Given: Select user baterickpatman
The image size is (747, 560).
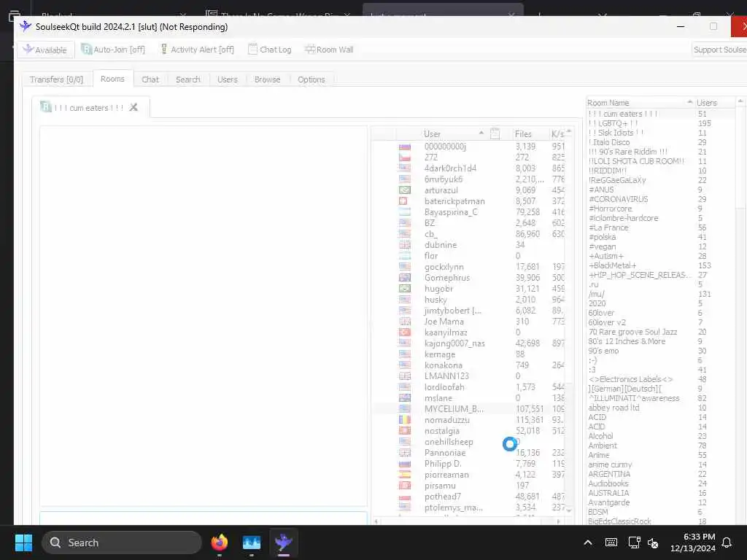Looking at the screenshot, I should click(454, 201).
